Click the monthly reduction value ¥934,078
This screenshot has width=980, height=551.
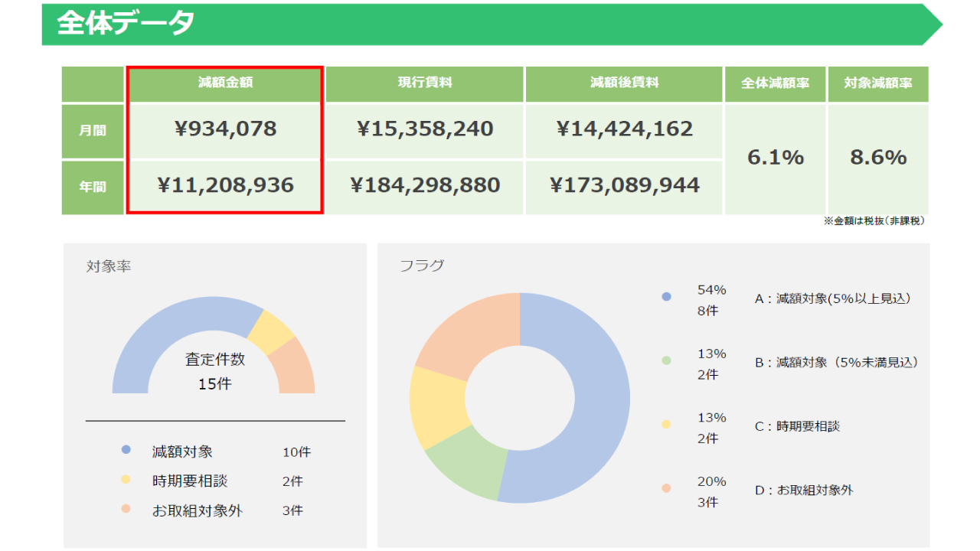point(225,129)
